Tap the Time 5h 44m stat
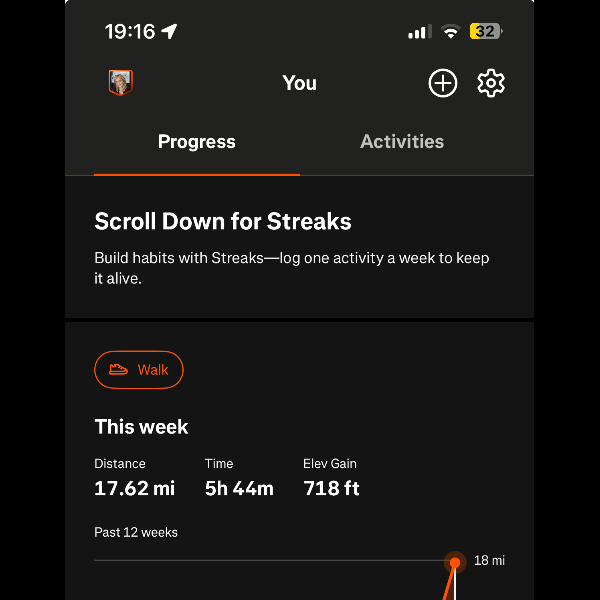Screen dimensions: 600x600 [x=239, y=479]
